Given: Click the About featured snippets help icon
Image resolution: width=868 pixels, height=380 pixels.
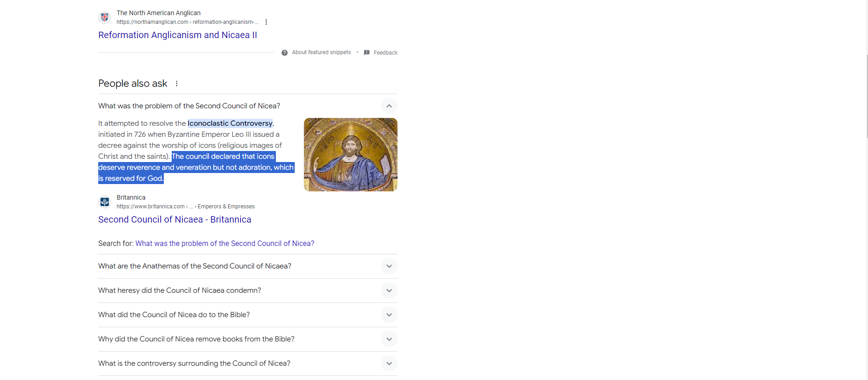Looking at the screenshot, I should pyautogui.click(x=285, y=53).
